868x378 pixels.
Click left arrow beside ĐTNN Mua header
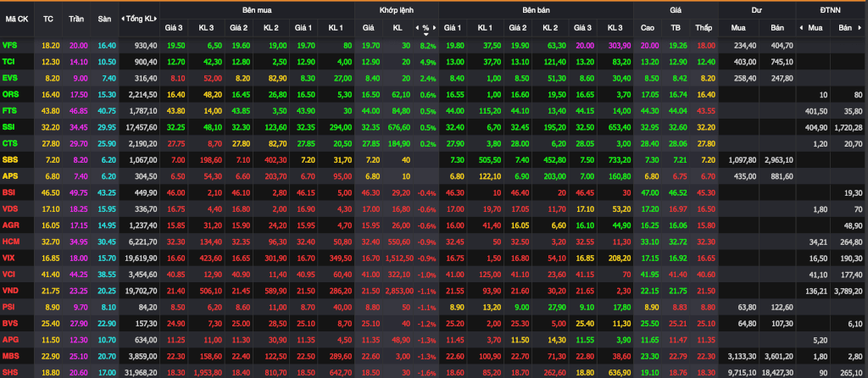point(800,28)
